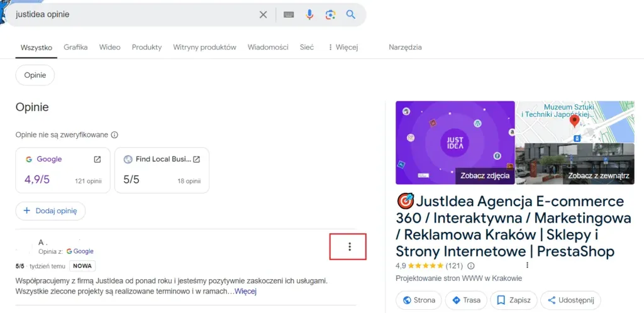Click the (121) reviews count in panel
This screenshot has width=644, height=313.
(454, 265)
